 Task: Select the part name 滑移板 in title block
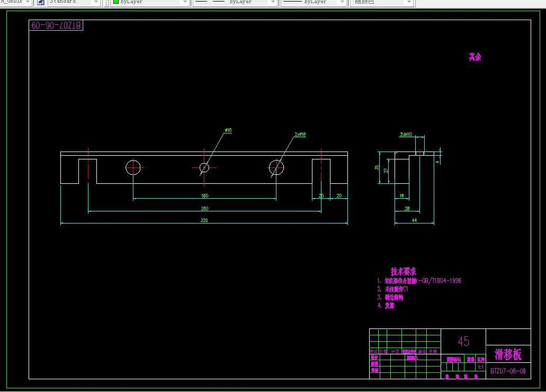pos(508,354)
